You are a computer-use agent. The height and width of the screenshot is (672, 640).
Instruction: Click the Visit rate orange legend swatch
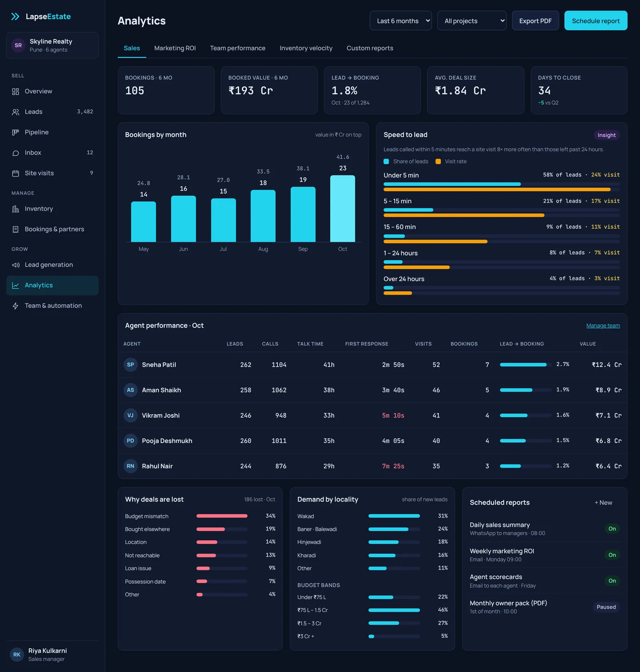pyautogui.click(x=438, y=161)
